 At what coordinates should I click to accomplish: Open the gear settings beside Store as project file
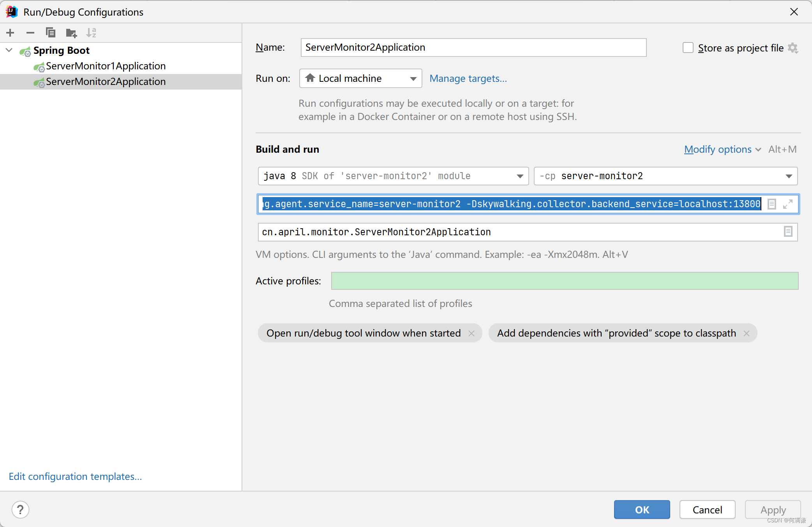coord(793,48)
